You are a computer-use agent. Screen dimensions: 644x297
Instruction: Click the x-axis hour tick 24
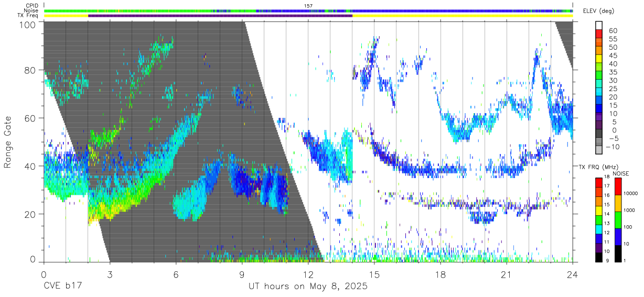pyautogui.click(x=573, y=275)
